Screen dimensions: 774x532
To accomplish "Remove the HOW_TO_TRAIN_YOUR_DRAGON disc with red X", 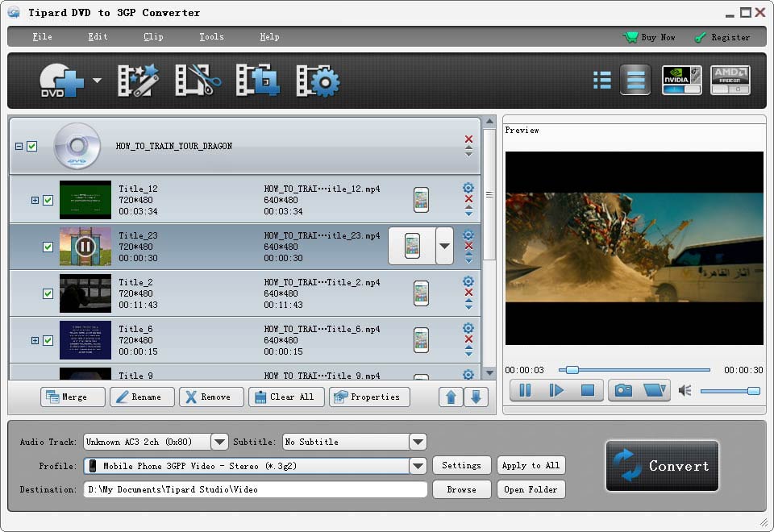I will click(x=468, y=139).
